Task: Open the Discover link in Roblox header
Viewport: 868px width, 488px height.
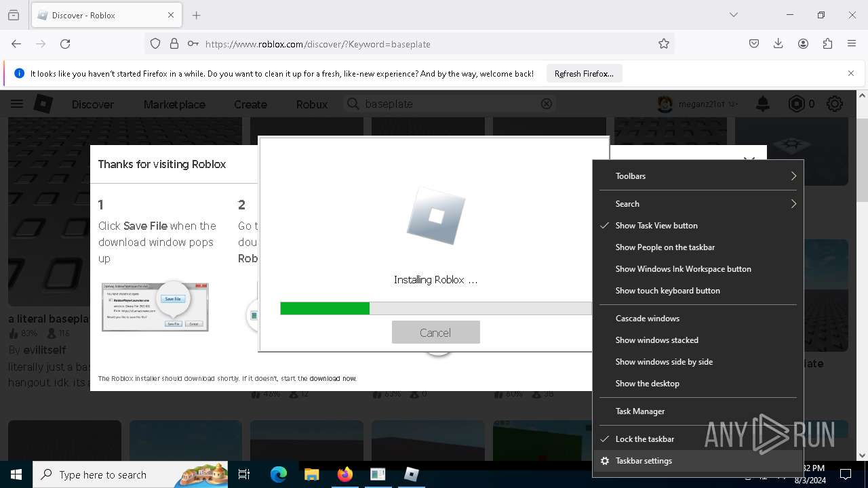Action: [93, 104]
